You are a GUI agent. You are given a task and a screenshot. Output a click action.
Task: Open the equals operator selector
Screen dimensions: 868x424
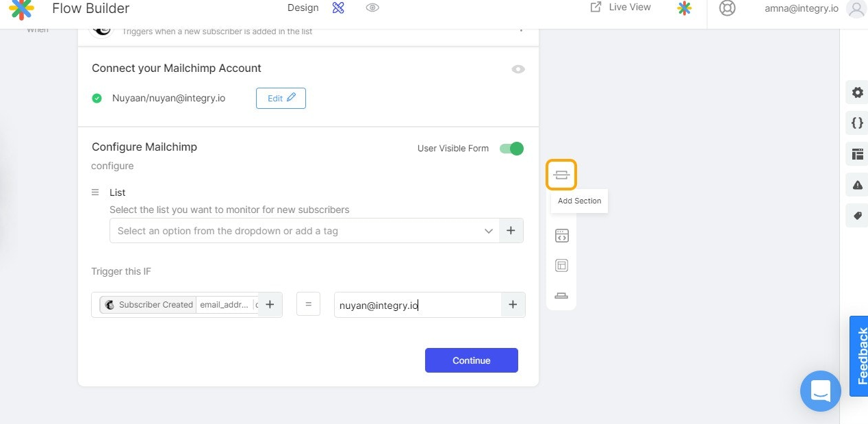click(x=309, y=305)
